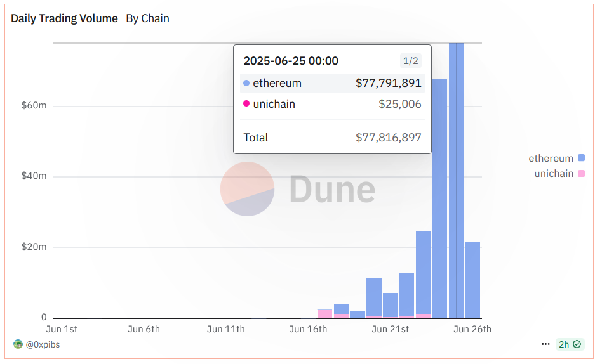Click the tallest highlighted Jun 25th bar
This screenshot has width=595, height=364.
coord(456,181)
